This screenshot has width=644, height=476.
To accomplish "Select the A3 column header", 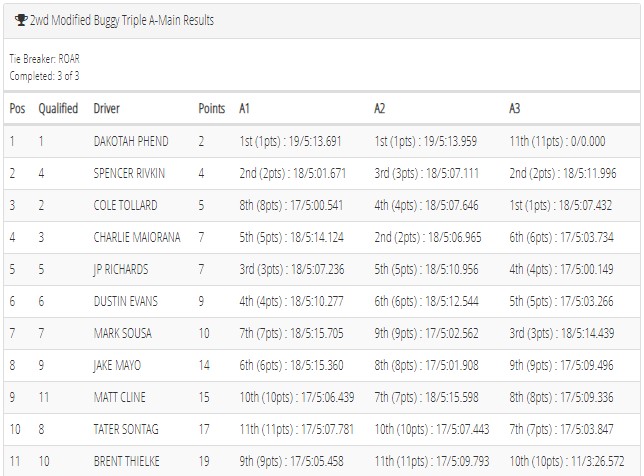I will (515, 108).
